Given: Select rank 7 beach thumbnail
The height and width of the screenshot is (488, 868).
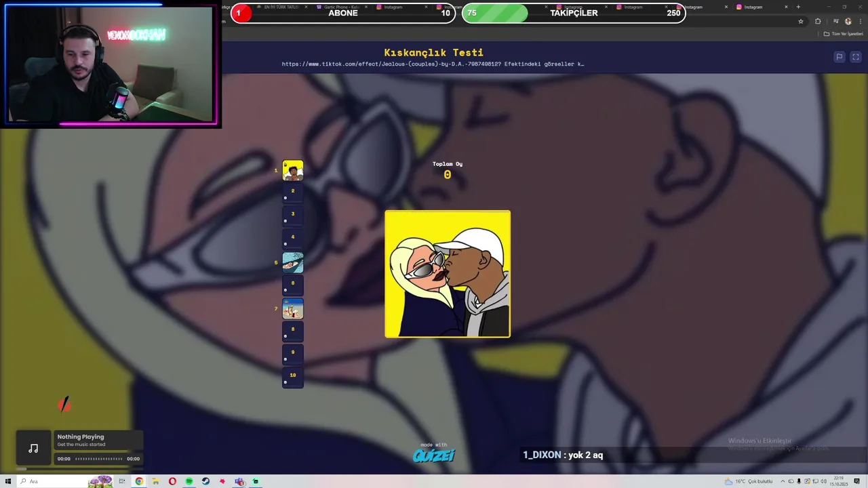Looking at the screenshot, I should [293, 308].
